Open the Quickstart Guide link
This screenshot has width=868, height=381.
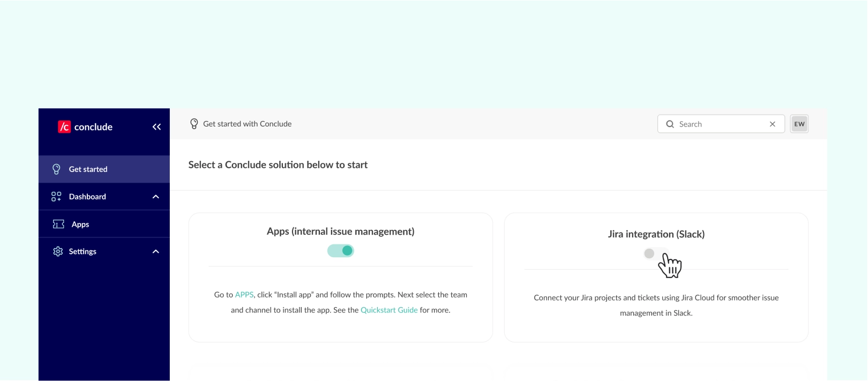389,310
